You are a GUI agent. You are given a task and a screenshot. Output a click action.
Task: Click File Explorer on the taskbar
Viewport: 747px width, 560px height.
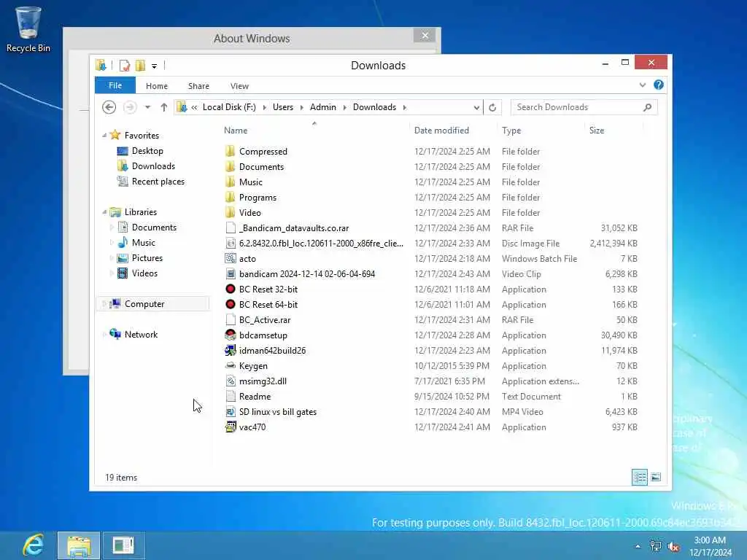79,545
